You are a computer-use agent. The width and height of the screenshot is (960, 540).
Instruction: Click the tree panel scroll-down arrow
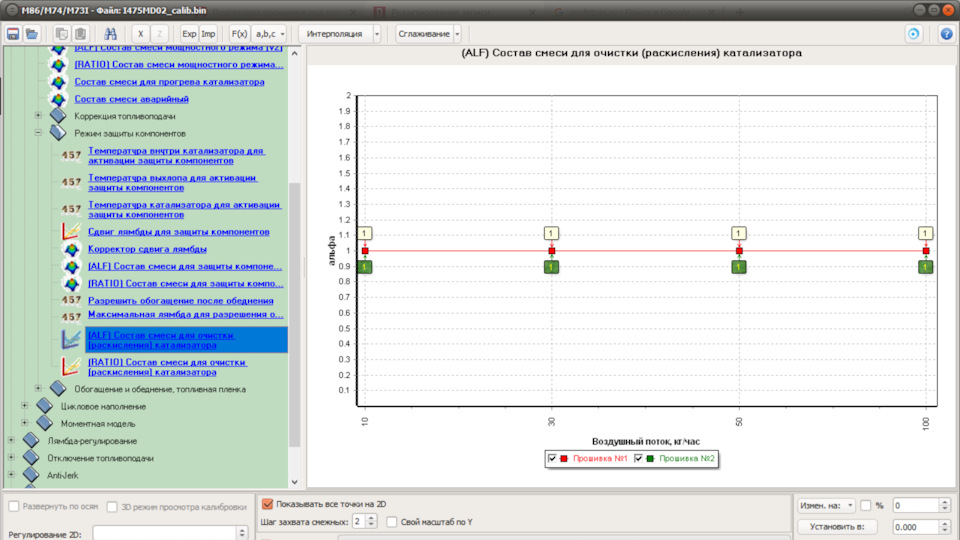(294, 482)
